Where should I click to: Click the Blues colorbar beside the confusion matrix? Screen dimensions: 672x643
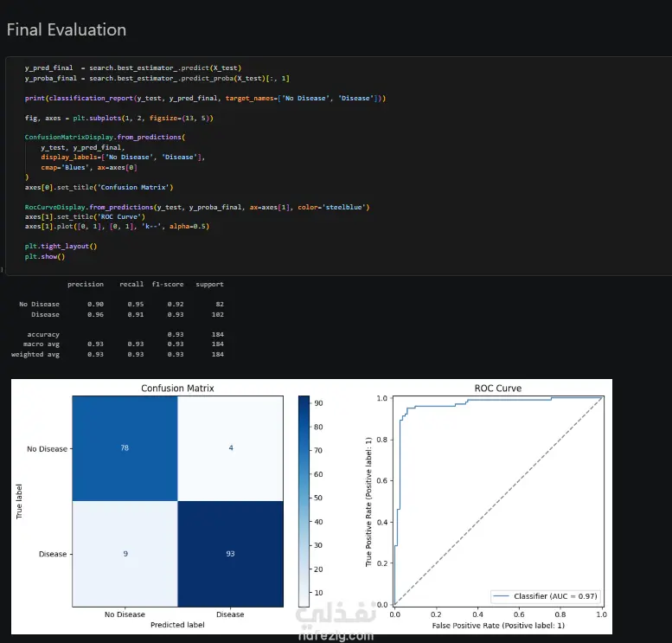pyautogui.click(x=304, y=501)
